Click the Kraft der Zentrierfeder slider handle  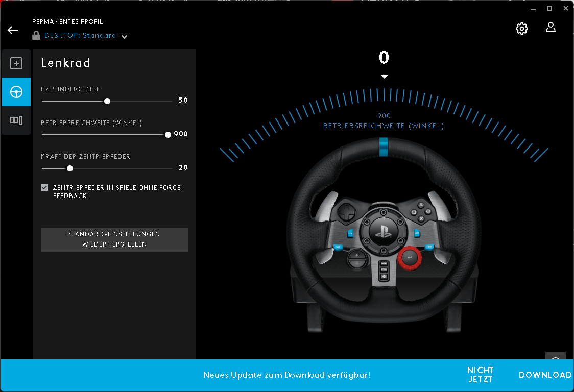point(70,168)
